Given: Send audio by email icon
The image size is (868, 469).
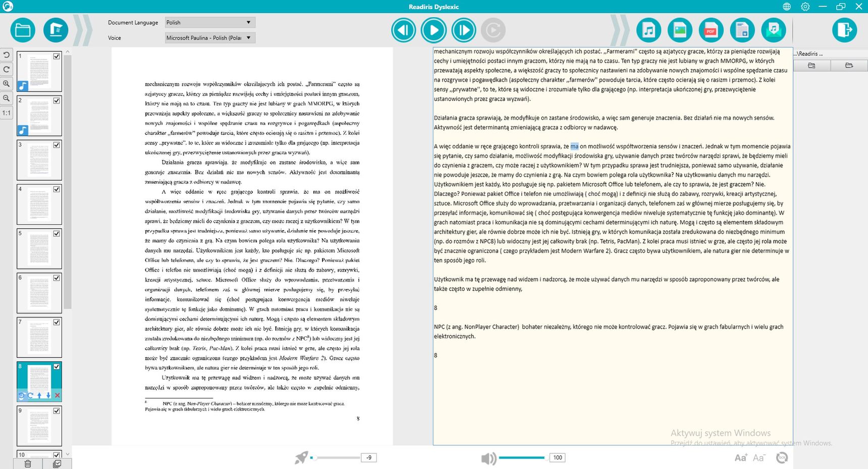Looking at the screenshot, I should click(x=774, y=30).
